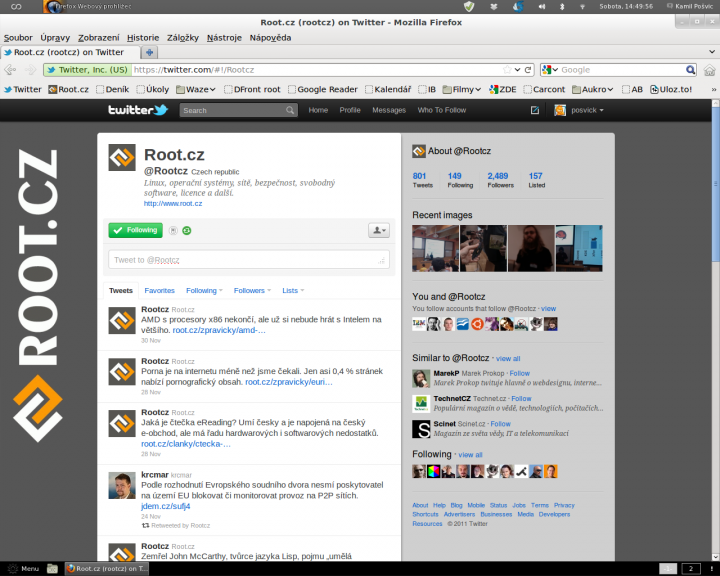This screenshot has height=576, width=720.
Task: Click the network signal icon in top panel
Action: tap(582, 7)
